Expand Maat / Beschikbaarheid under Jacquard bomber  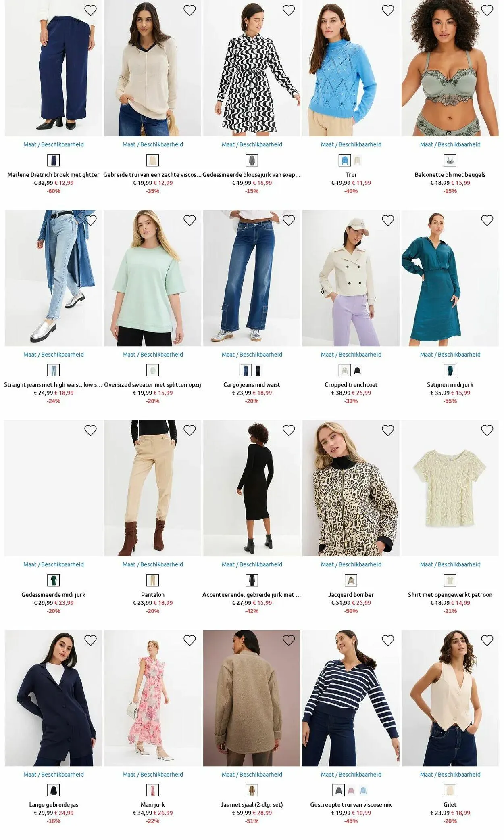pyautogui.click(x=351, y=564)
